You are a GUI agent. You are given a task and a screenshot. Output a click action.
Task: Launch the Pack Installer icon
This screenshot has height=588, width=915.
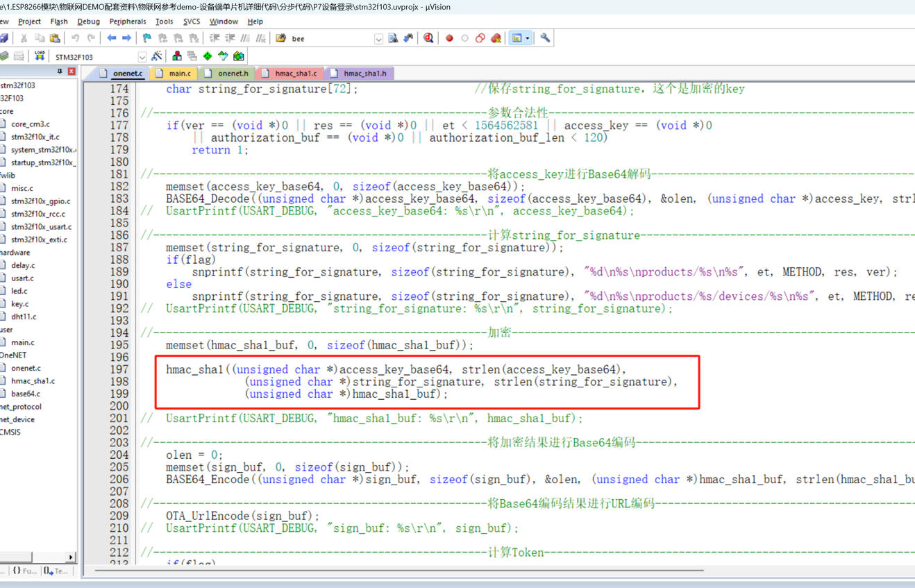pos(239,56)
